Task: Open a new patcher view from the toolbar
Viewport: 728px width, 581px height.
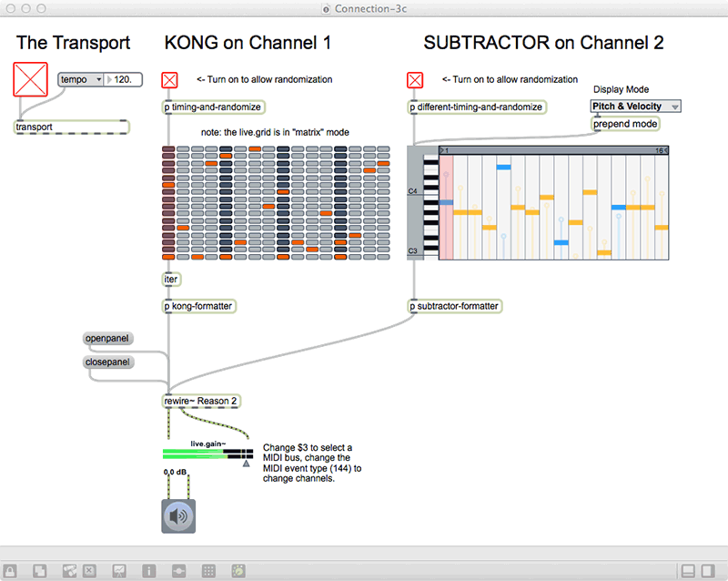Action: [40, 571]
